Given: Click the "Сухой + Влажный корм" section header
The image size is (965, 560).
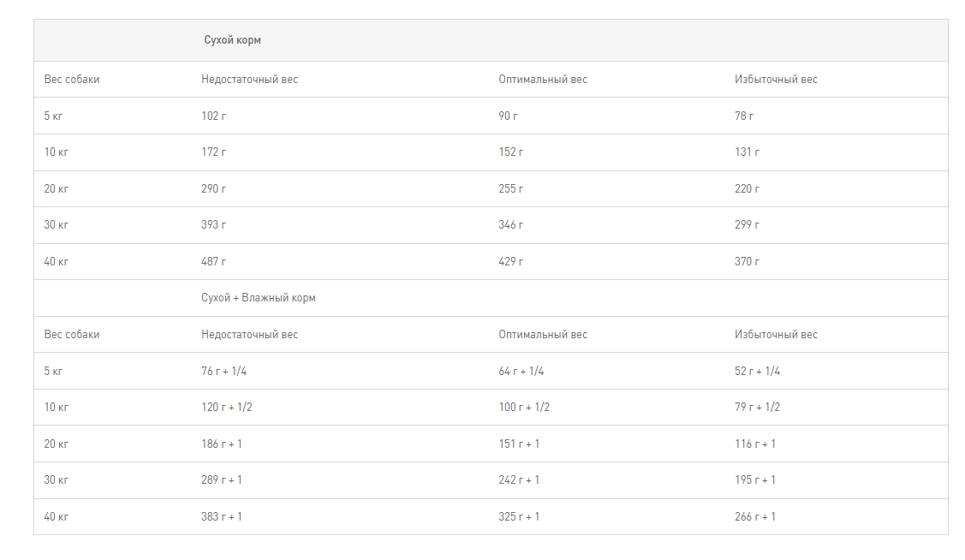Looking at the screenshot, I should click(259, 298).
